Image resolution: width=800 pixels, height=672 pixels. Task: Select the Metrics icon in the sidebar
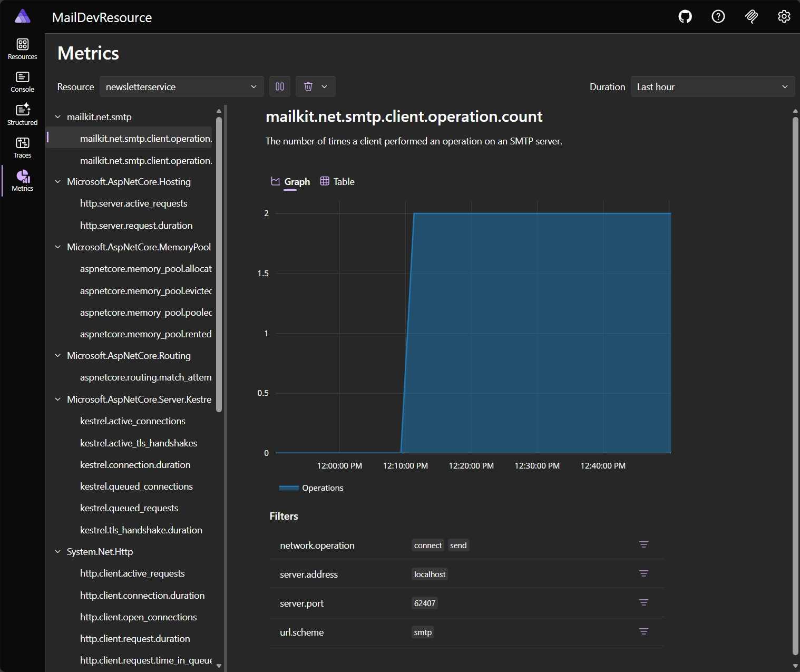click(22, 180)
